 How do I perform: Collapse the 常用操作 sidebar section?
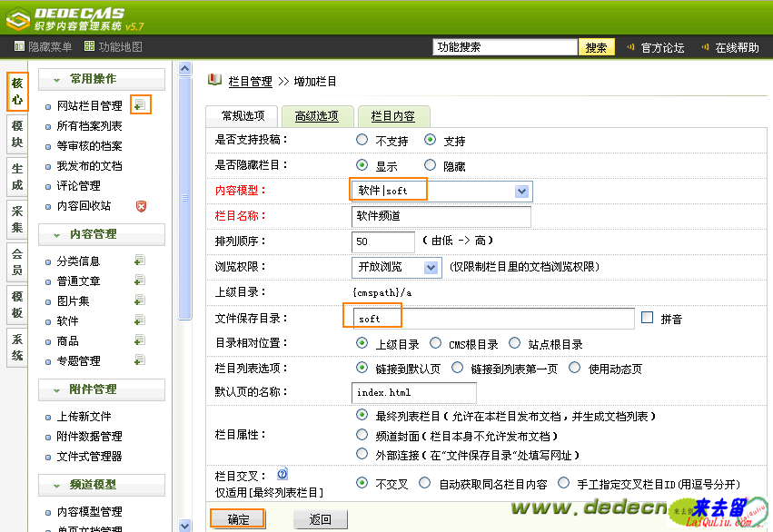57,79
